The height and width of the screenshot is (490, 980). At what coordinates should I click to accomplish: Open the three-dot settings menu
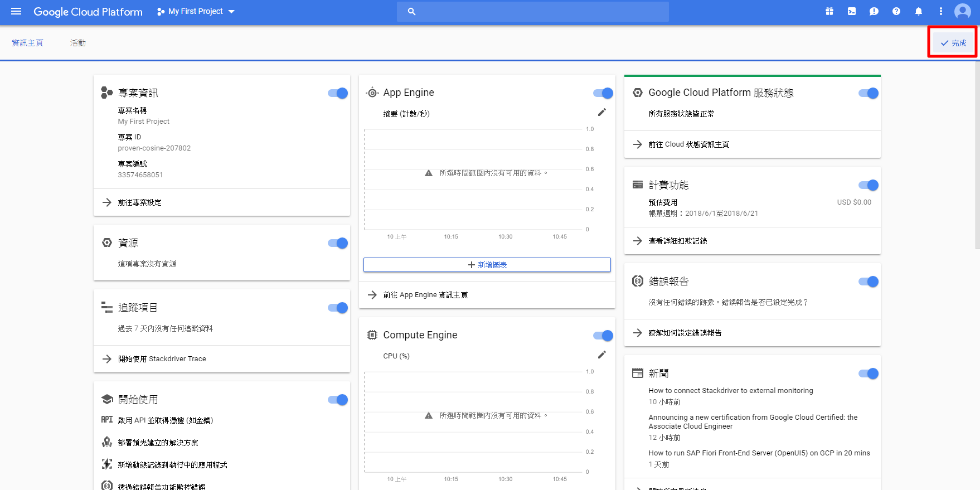(941, 11)
